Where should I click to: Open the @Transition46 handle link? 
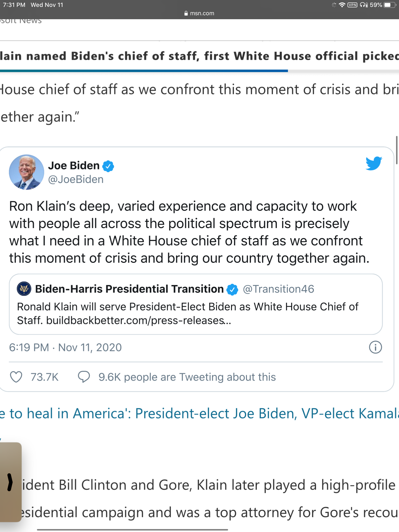click(x=279, y=289)
